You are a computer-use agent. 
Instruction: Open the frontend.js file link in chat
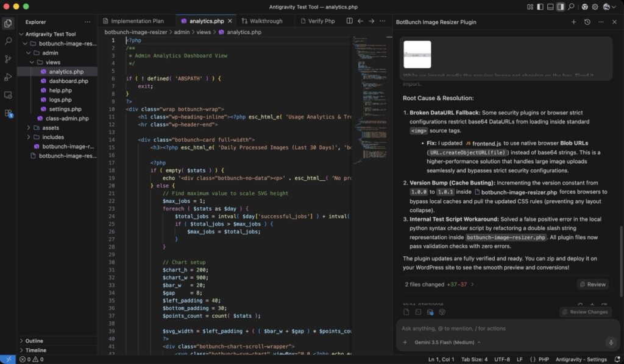click(x=483, y=144)
